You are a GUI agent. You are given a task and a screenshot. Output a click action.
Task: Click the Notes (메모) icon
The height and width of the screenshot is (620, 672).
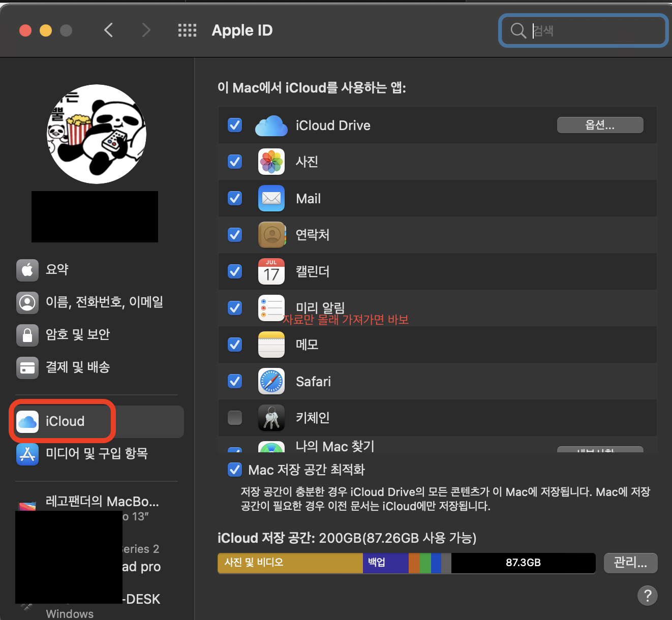click(x=271, y=345)
